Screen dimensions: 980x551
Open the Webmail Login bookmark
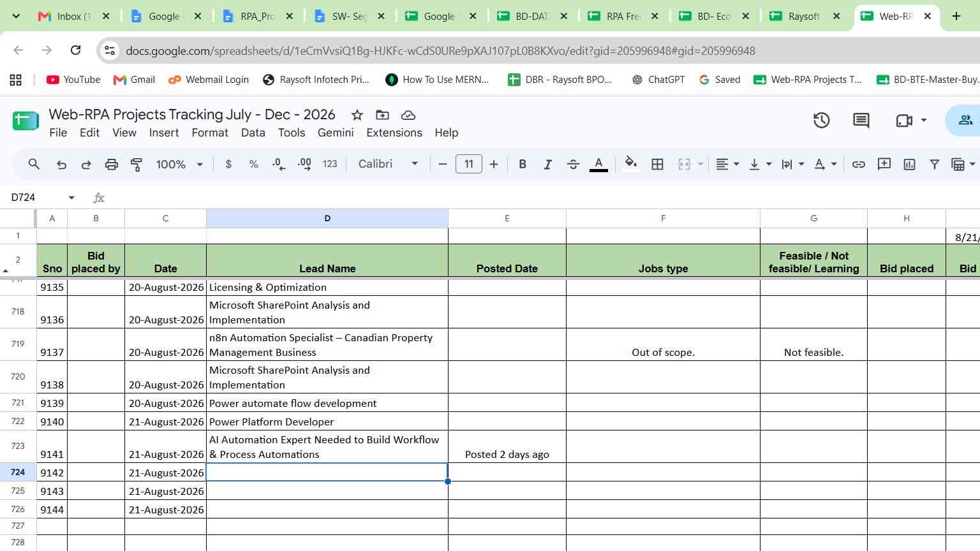click(x=209, y=80)
